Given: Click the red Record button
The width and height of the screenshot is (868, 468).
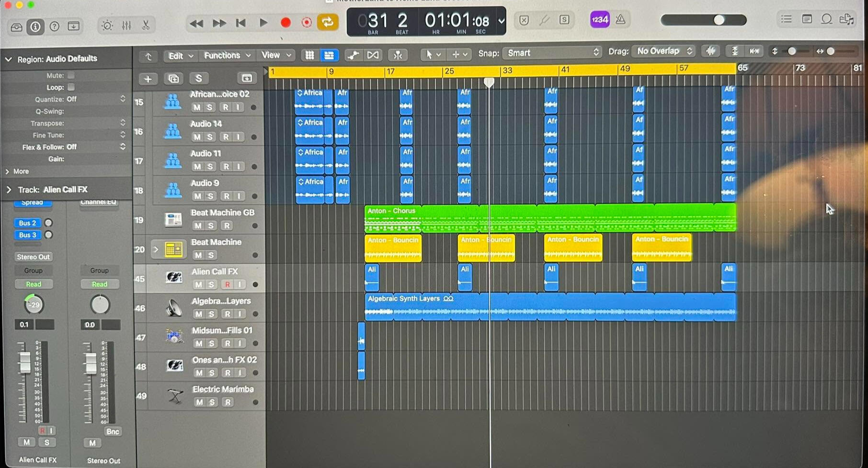Looking at the screenshot, I should coord(286,23).
